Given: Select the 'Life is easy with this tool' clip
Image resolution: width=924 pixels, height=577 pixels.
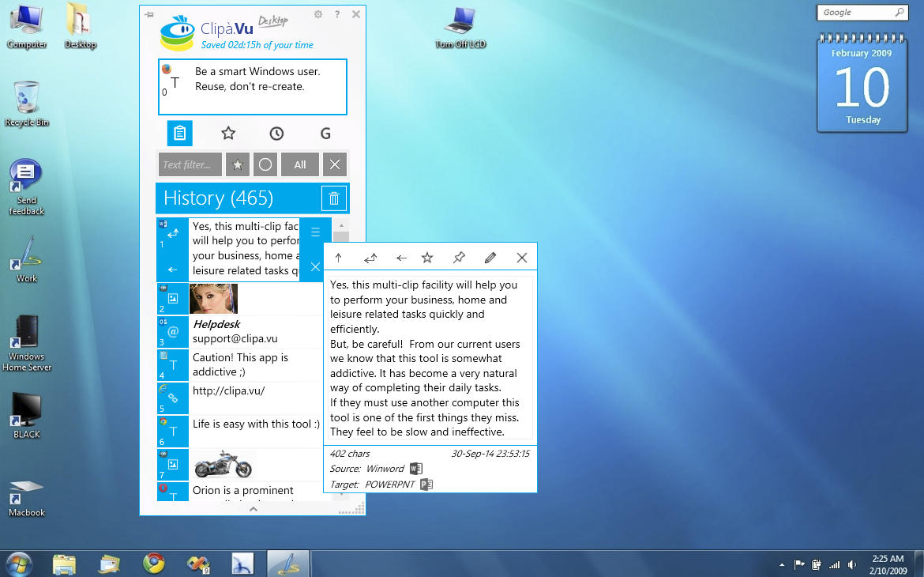Looking at the screenshot, I should click(x=254, y=431).
